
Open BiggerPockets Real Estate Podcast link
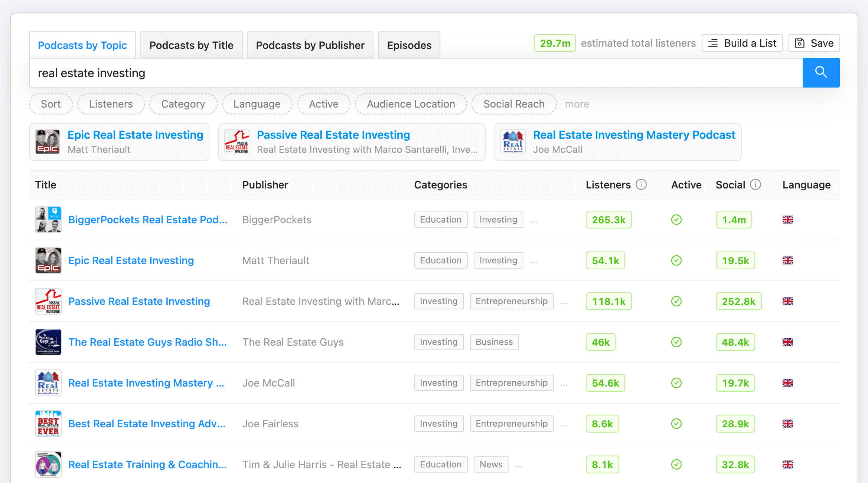coord(148,220)
